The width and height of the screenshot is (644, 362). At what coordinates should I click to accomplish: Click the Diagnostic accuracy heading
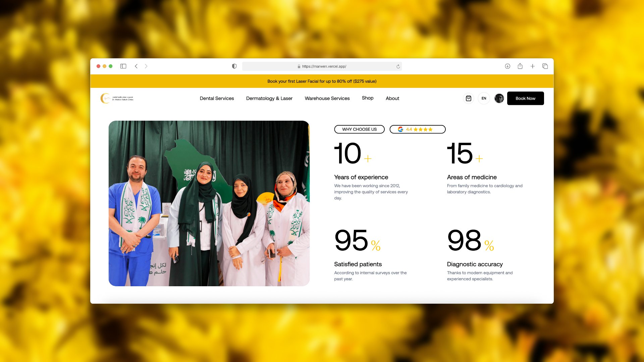tap(475, 264)
